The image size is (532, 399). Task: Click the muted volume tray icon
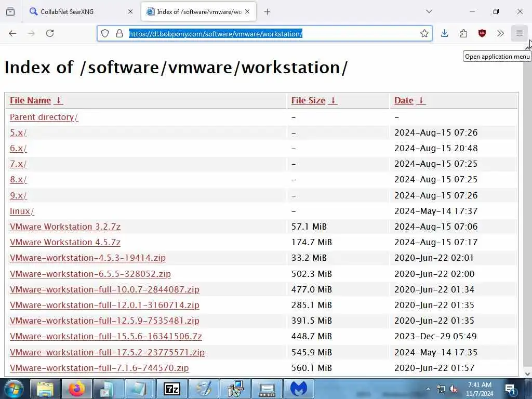(453, 389)
